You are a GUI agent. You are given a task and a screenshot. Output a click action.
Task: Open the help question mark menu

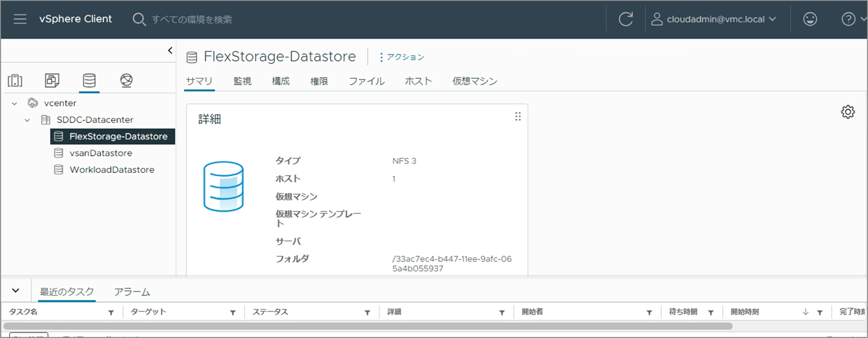point(848,19)
